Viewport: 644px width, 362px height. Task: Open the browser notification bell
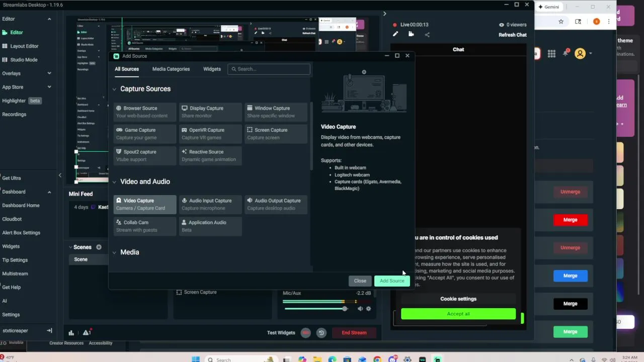point(566,53)
